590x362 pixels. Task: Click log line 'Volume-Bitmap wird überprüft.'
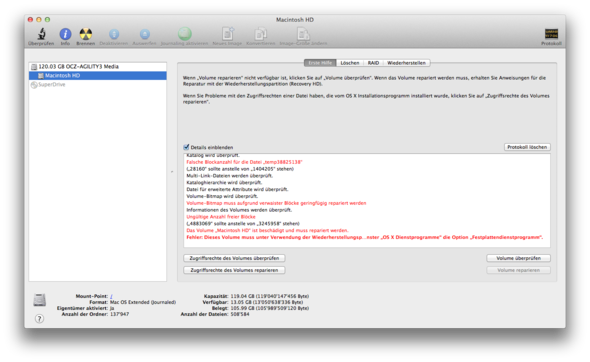(222, 196)
